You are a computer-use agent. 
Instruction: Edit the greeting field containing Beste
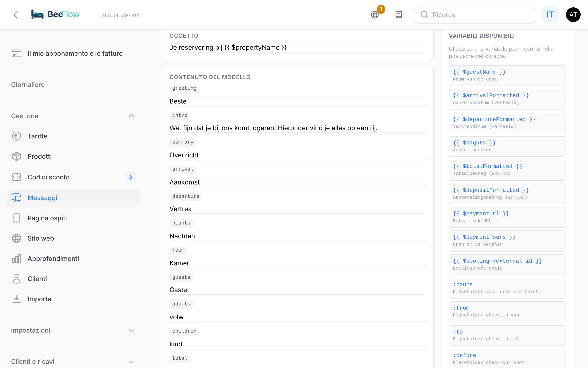pos(297,101)
